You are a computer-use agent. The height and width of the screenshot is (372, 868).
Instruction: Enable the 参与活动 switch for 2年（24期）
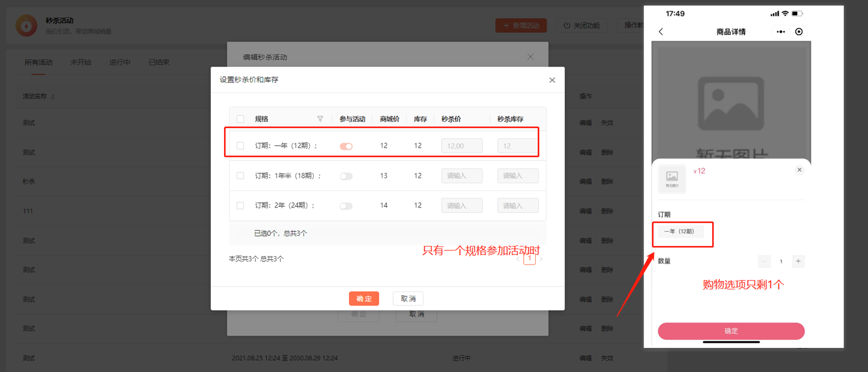pos(346,206)
